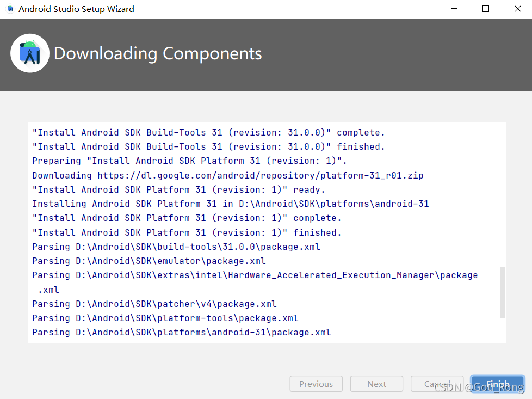Viewport: 532px width, 399px height.
Task: Click the SDK Platform 31 'finished.' line
Action: [187, 232]
